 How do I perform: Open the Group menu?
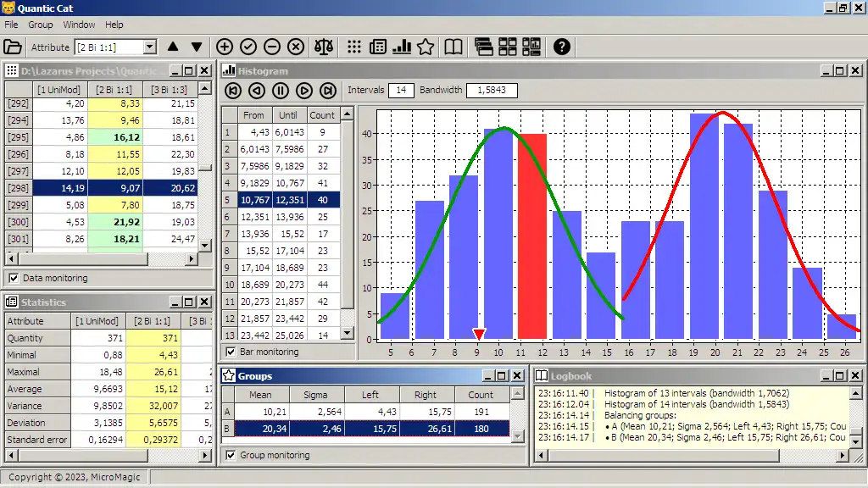pos(41,25)
